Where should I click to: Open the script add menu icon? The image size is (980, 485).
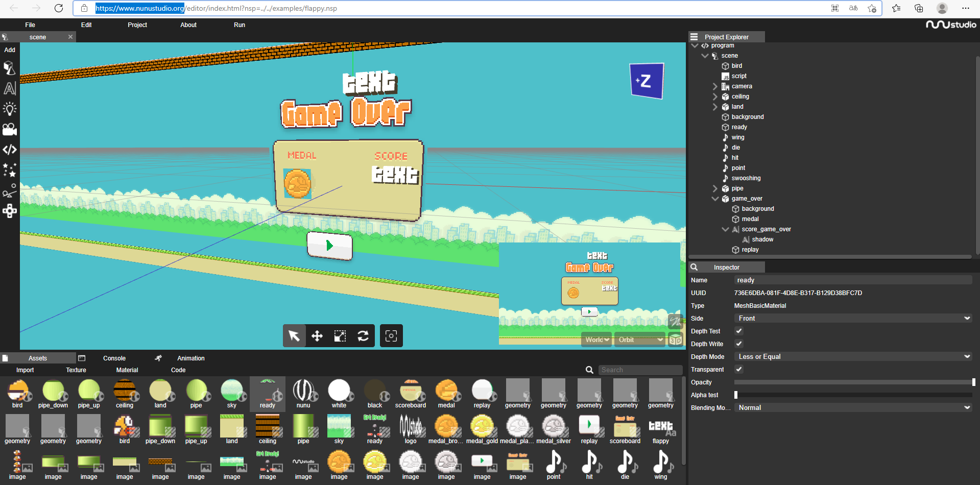[x=10, y=150]
